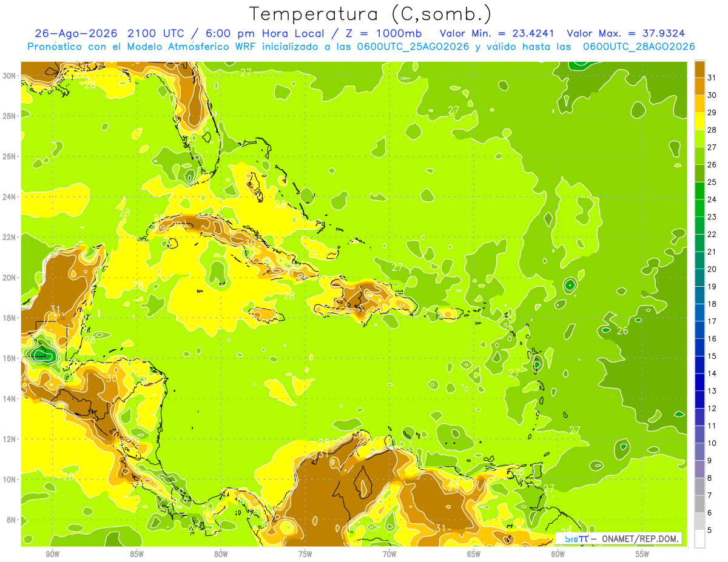Click the yellow colorbar swatch between 28 and 29
Image resolution: width=728 pixels, height=562 pixels.
(x=699, y=121)
